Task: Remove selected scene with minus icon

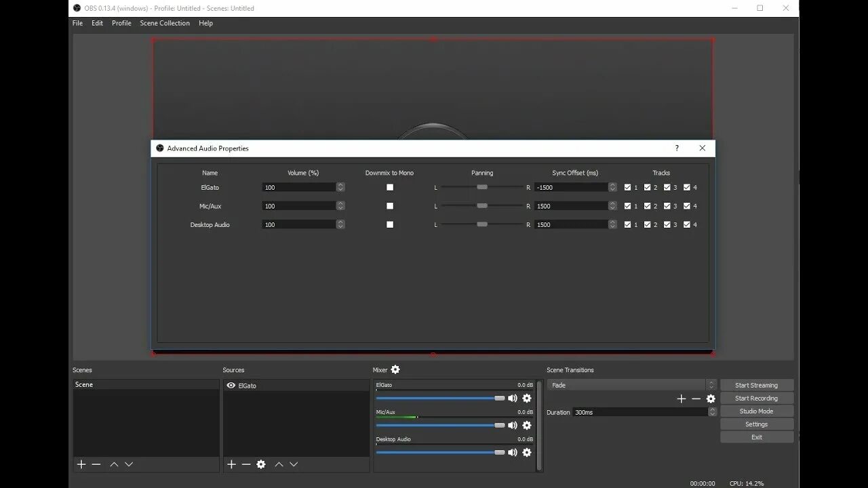Action: pyautogui.click(x=96, y=464)
